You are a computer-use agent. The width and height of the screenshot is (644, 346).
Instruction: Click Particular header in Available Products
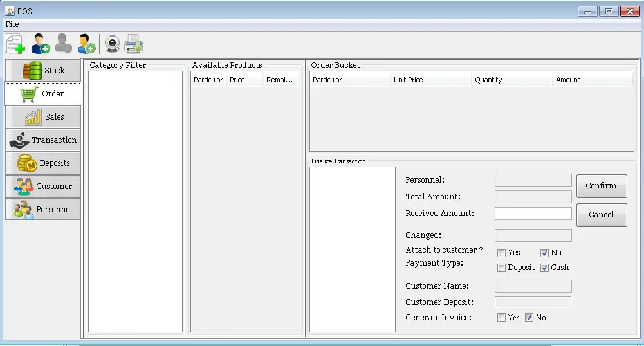point(208,80)
